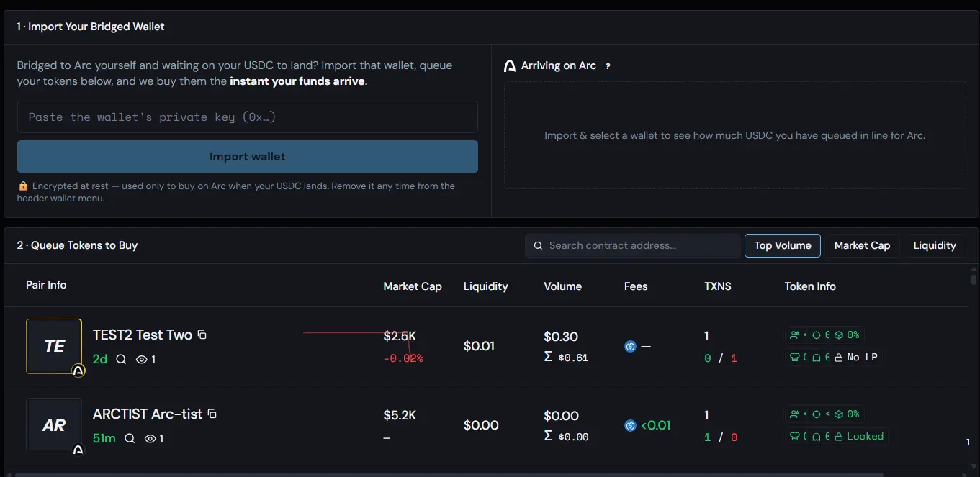This screenshot has width=980, height=477.
Task: Click the Liquidity column header
Action: (486, 286)
